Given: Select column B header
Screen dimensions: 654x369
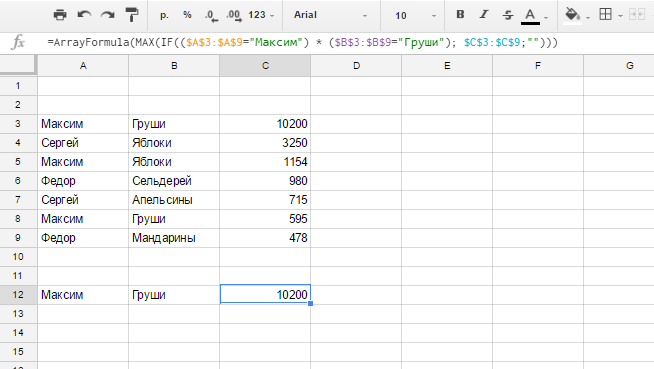Looking at the screenshot, I should coord(174,65).
